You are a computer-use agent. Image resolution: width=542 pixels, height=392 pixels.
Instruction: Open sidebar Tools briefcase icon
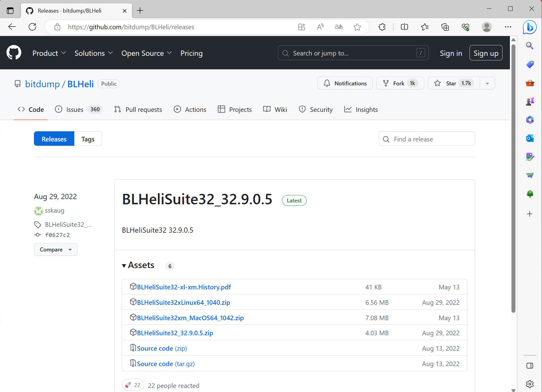(530, 83)
